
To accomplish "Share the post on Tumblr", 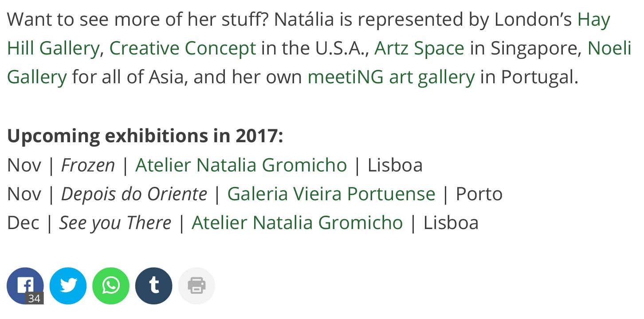I will [153, 286].
